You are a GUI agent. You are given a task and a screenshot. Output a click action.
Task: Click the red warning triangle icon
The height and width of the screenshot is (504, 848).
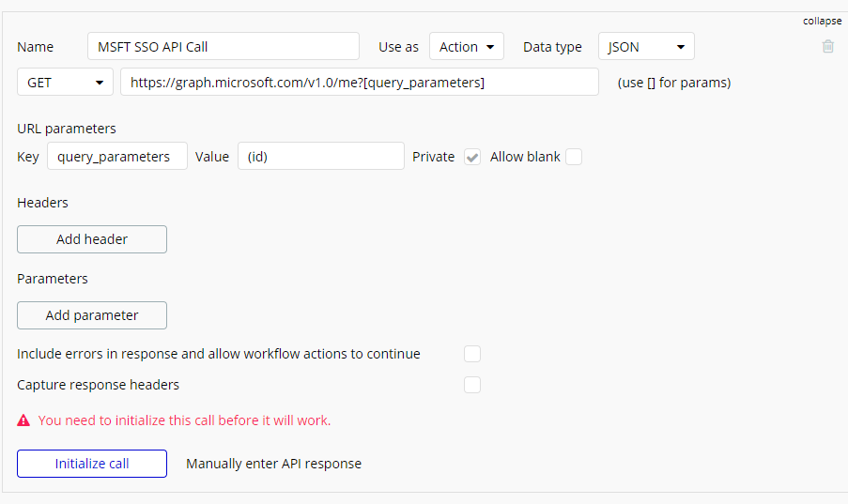(x=24, y=420)
